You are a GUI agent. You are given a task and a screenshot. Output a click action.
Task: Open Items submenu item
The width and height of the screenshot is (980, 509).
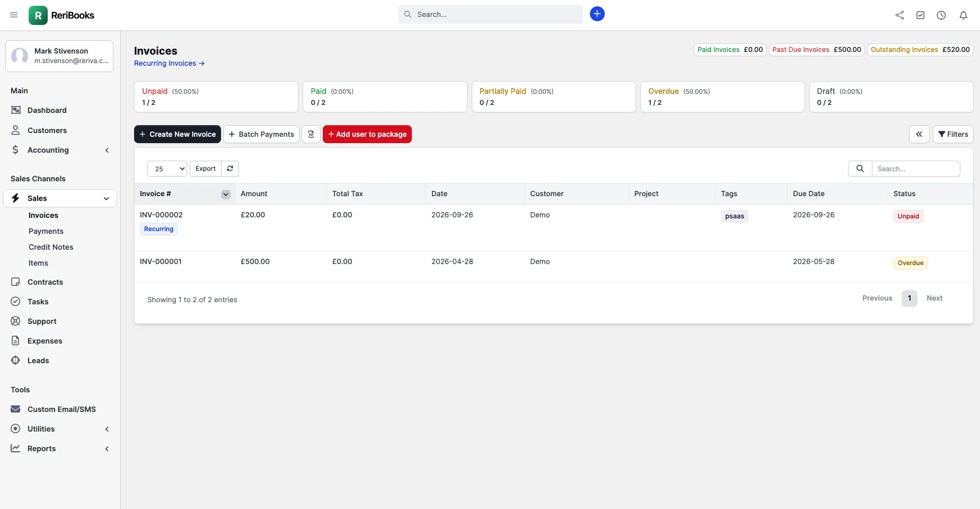click(x=38, y=263)
